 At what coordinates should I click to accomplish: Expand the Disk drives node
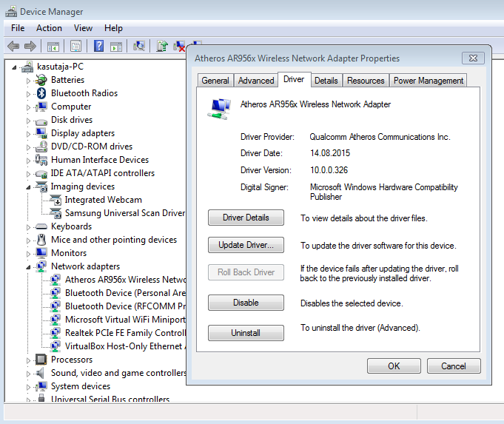point(28,121)
